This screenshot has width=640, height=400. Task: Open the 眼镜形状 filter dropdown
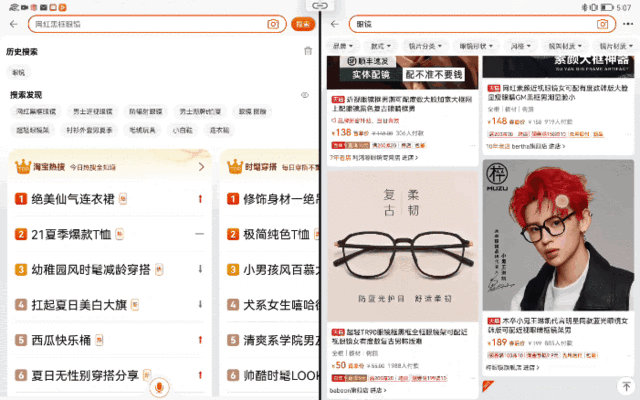tap(476, 46)
